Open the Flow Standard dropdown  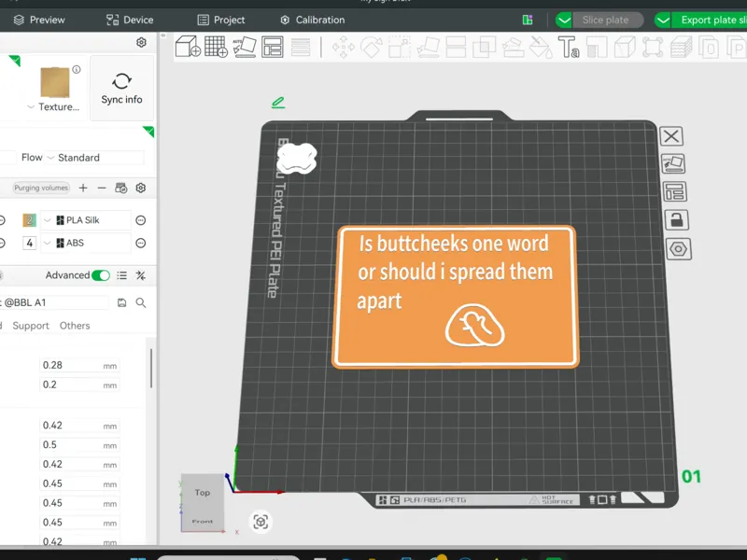(94, 158)
